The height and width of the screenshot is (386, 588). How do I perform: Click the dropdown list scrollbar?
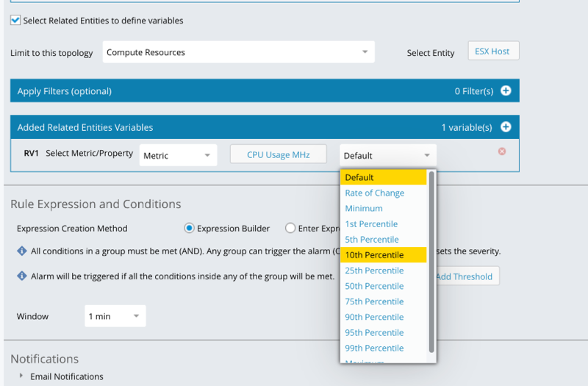(431, 262)
